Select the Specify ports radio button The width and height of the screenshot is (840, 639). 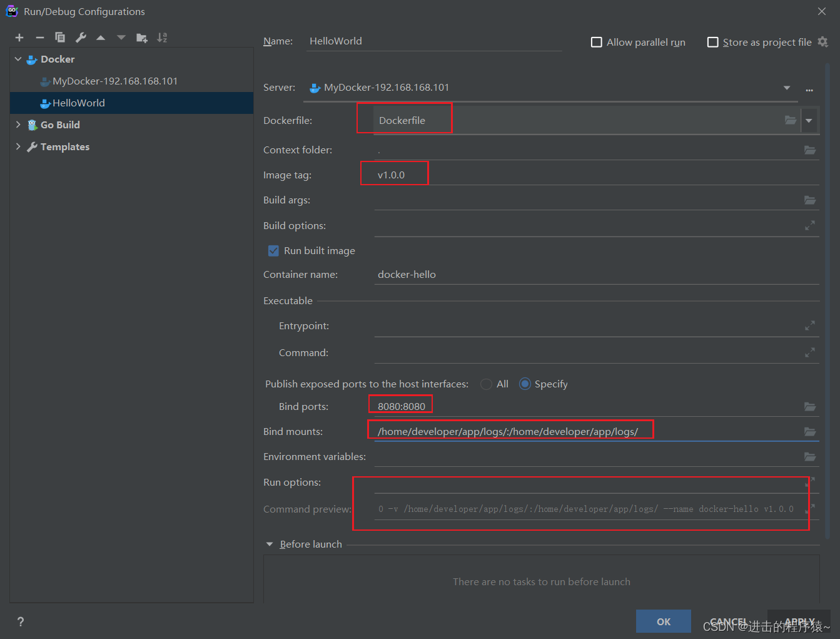pos(525,384)
